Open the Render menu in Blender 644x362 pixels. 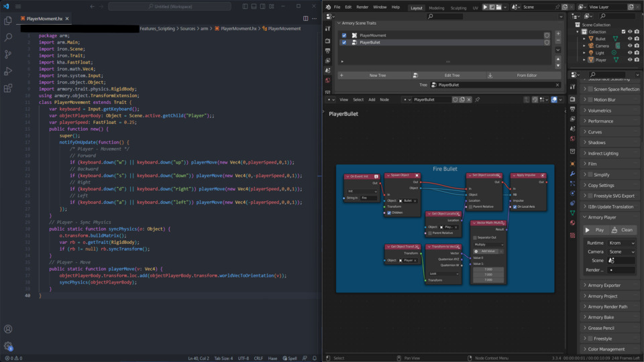pos(362,7)
